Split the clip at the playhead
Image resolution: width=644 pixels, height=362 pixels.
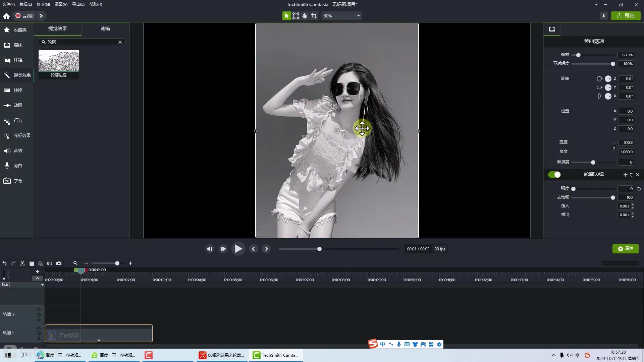click(x=50, y=263)
